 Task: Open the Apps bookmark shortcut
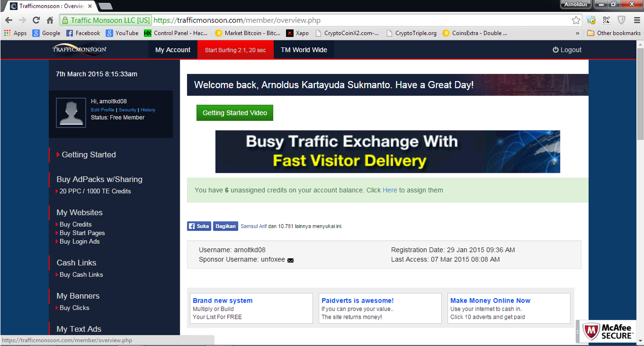click(15, 33)
